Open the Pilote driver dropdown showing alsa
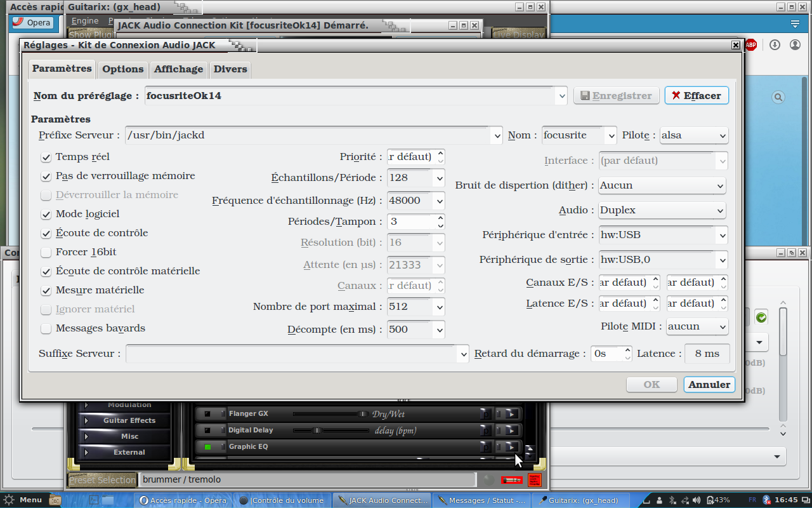This screenshot has height=508, width=812. coord(694,135)
